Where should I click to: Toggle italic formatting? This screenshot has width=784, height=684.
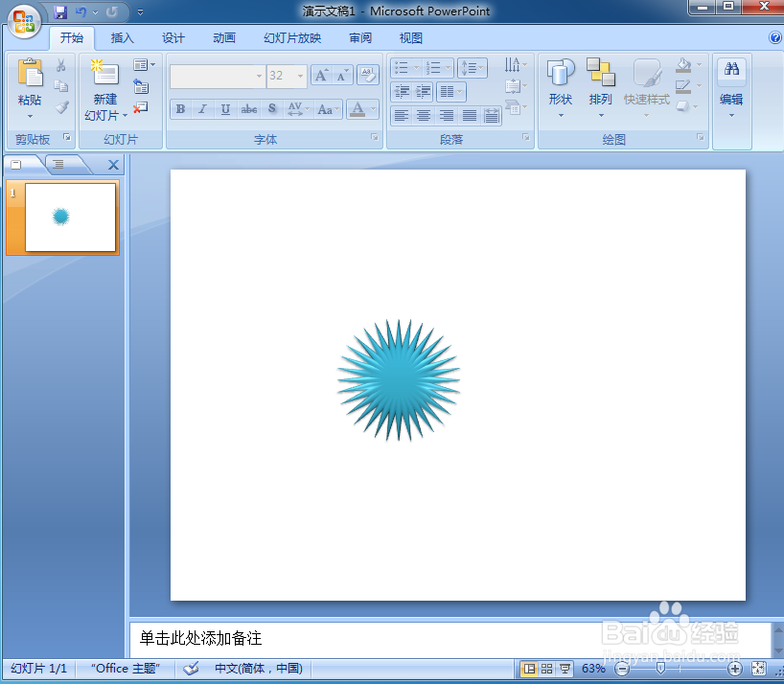(x=202, y=109)
